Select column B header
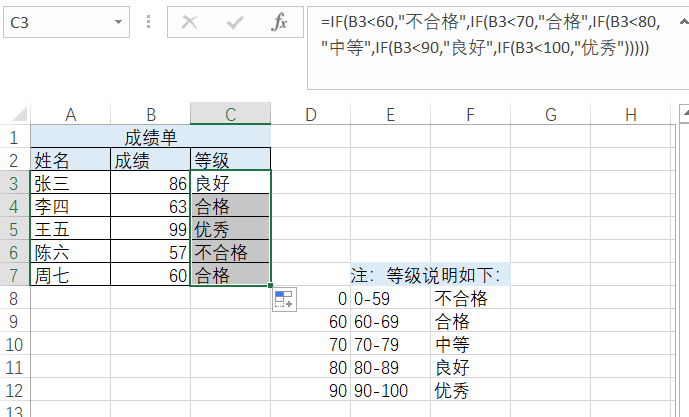 point(151,114)
